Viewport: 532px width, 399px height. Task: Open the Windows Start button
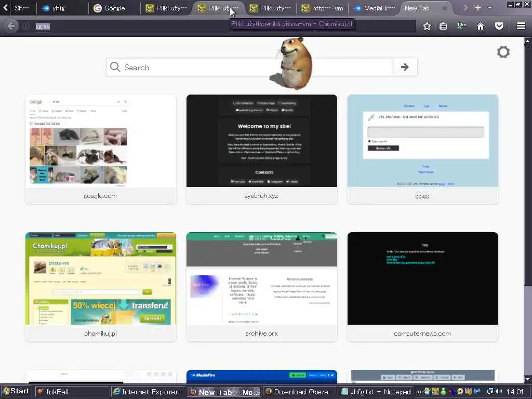(x=16, y=391)
